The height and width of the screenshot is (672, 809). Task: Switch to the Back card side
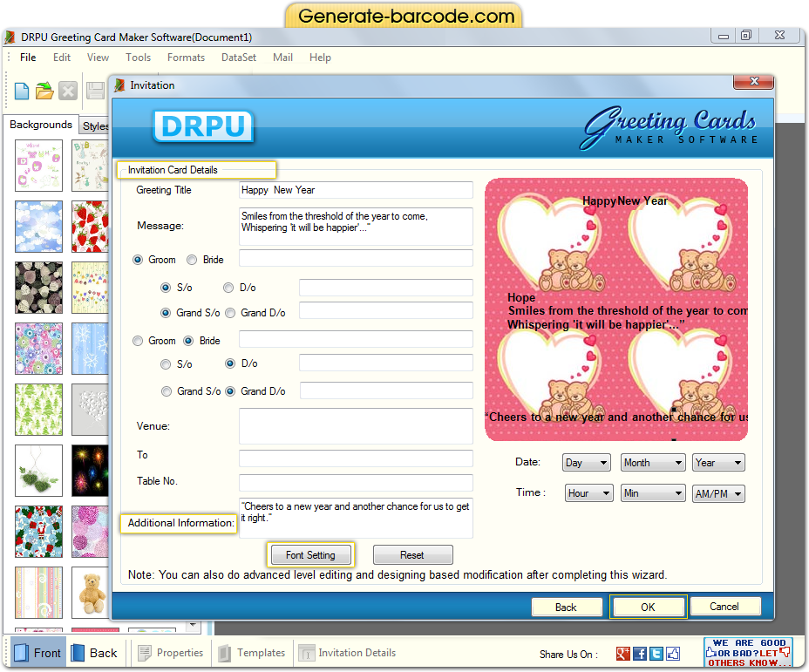point(93,653)
